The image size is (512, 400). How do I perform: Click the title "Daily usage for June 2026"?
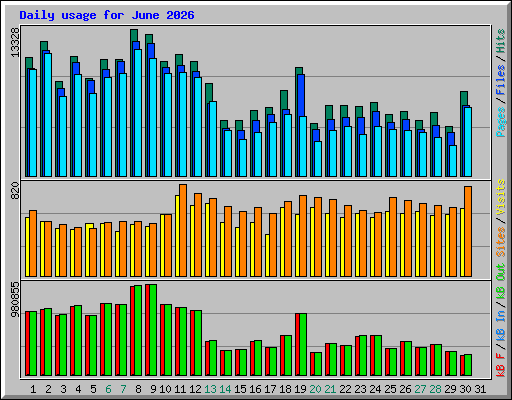(107, 15)
